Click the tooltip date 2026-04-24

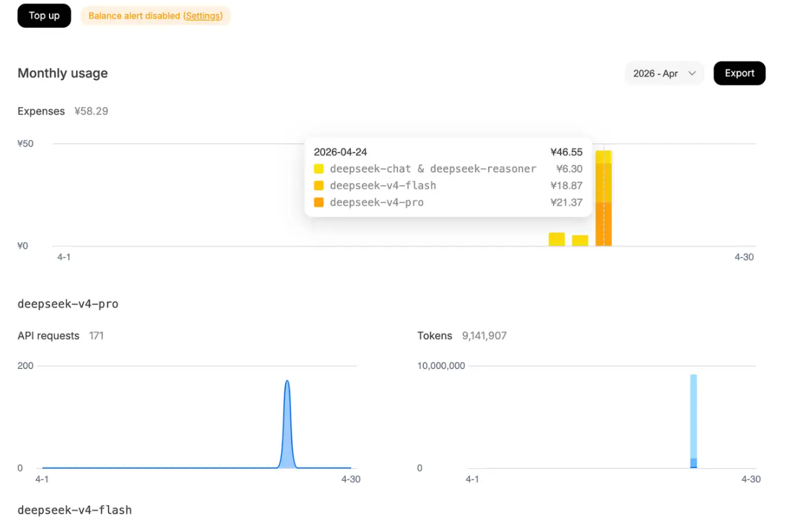(341, 152)
